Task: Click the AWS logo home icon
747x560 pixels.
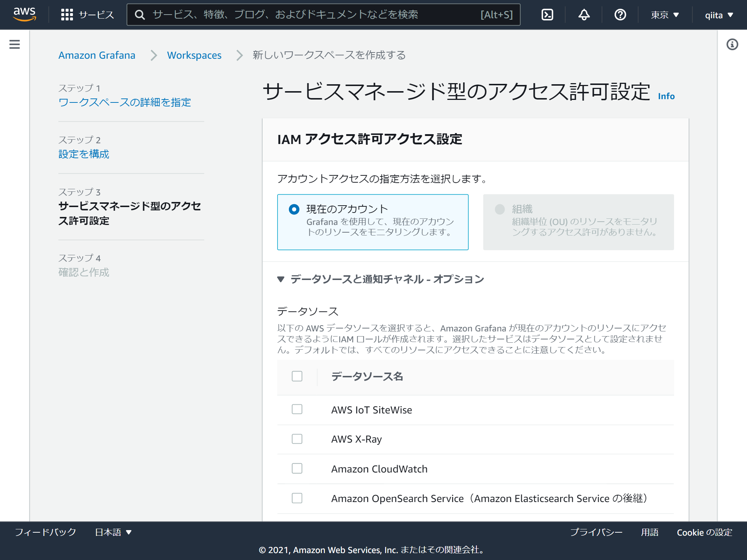Action: (x=24, y=14)
